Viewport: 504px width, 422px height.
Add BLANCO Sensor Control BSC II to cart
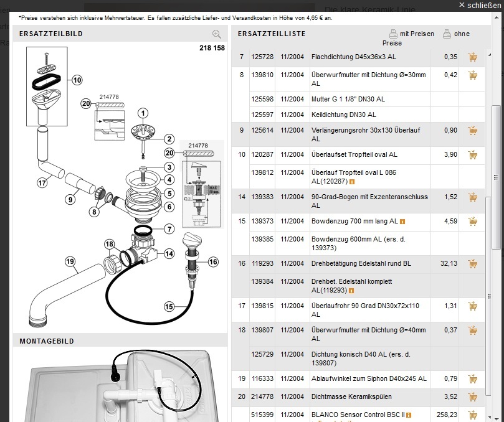point(472,415)
